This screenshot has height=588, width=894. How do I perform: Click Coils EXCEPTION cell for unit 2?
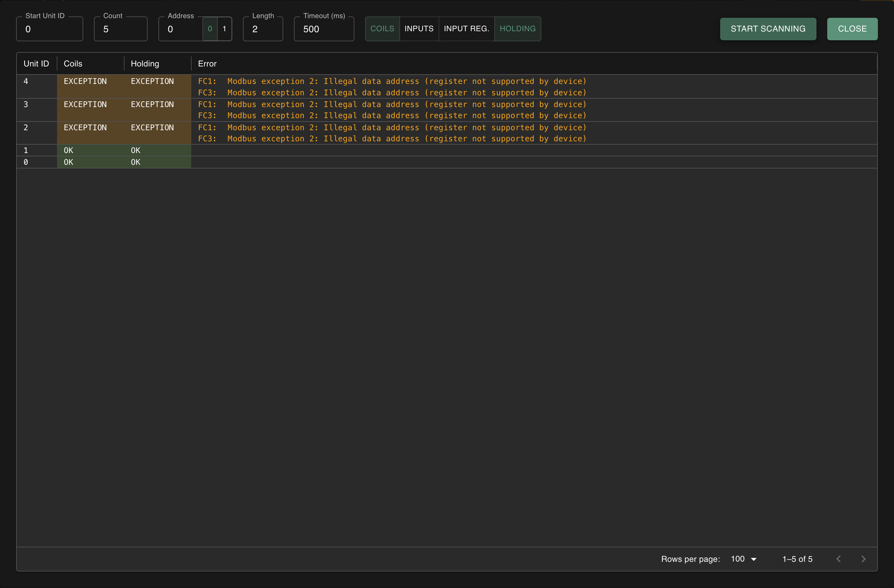click(x=90, y=133)
